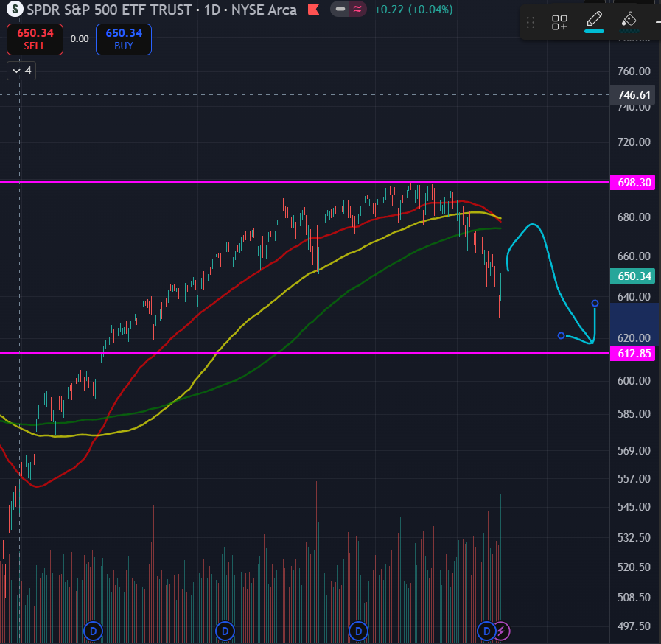Image resolution: width=661 pixels, height=644 pixels.
Task: Open the pencil line color tool
Action: point(594,21)
